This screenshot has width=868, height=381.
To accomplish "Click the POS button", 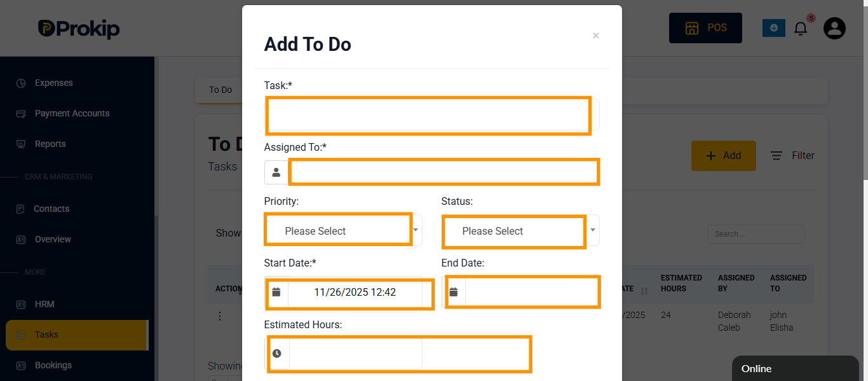I will coord(705,28).
